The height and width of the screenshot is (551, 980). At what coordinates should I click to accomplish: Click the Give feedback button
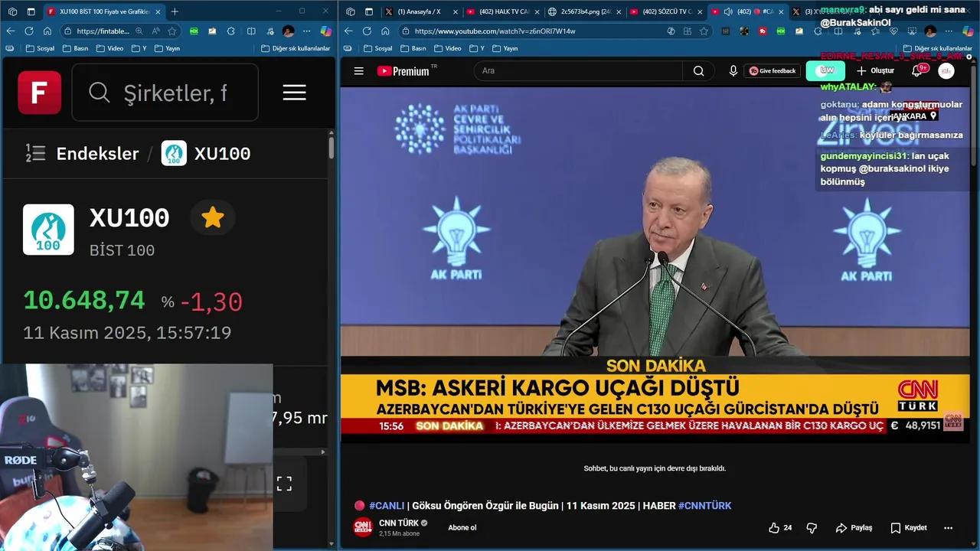point(772,70)
